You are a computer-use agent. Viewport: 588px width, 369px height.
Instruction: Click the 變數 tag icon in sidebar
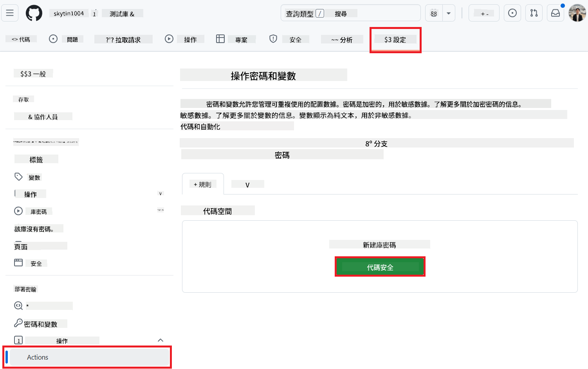click(x=18, y=177)
